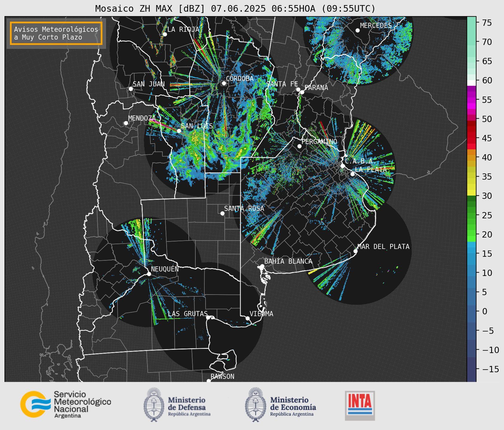Click the SAN LUIS label text
504x430 pixels.
pos(197,126)
